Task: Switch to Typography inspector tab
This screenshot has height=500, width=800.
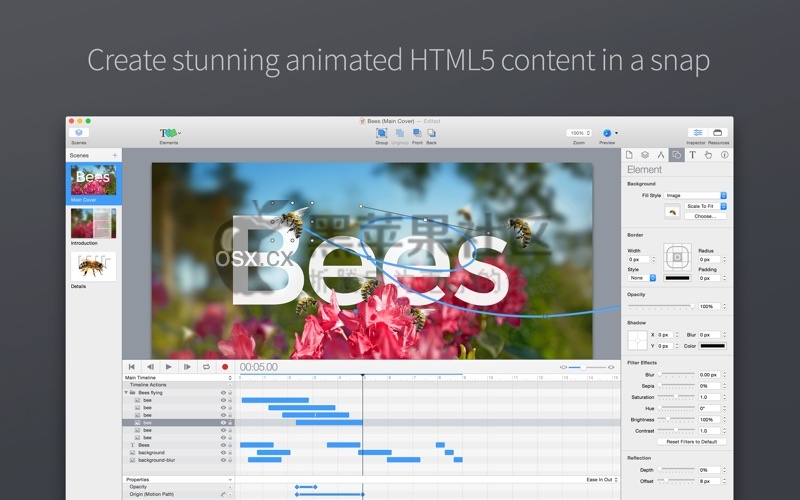Action: (692, 155)
